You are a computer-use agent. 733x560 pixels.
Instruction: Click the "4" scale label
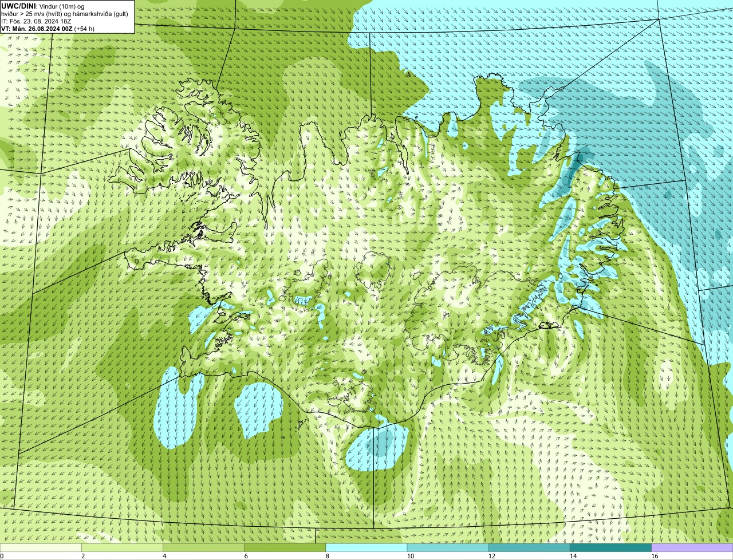[164, 556]
